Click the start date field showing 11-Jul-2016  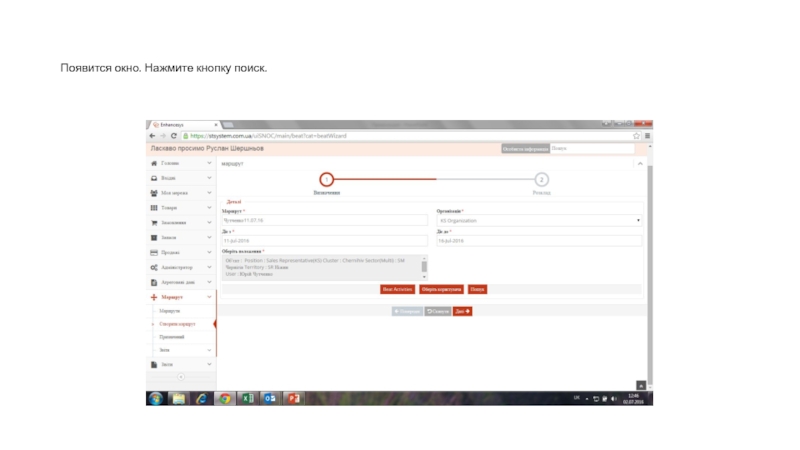pos(324,241)
